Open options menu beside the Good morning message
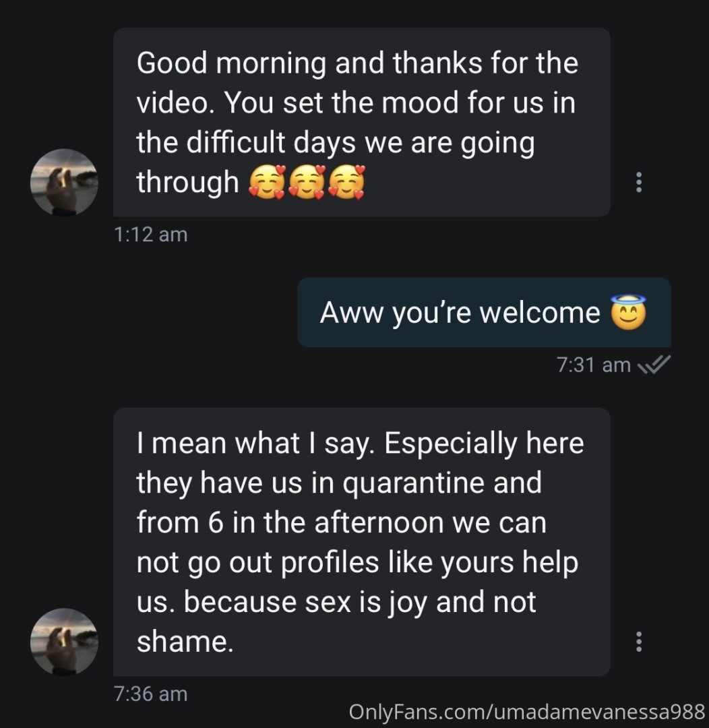Image resolution: width=709 pixels, height=728 pixels. pyautogui.click(x=638, y=181)
